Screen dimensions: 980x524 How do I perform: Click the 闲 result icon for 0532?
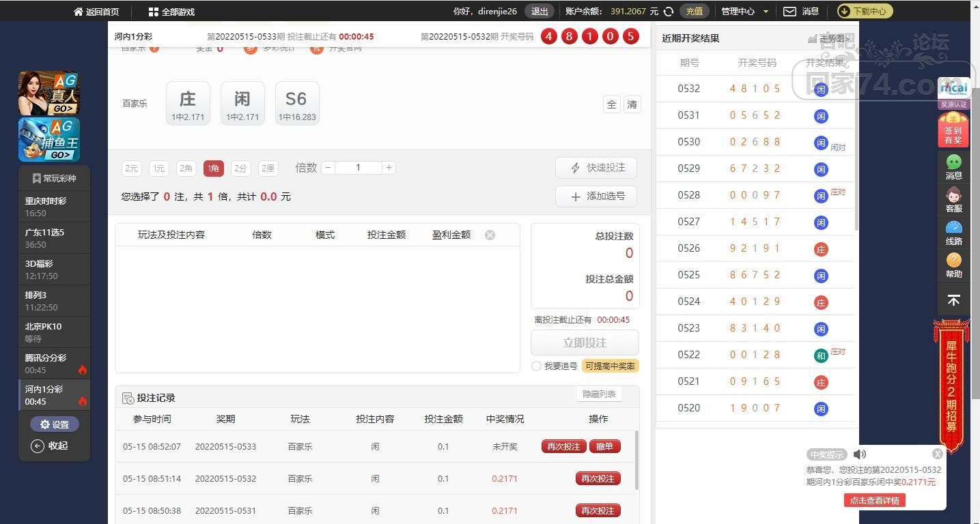click(821, 89)
